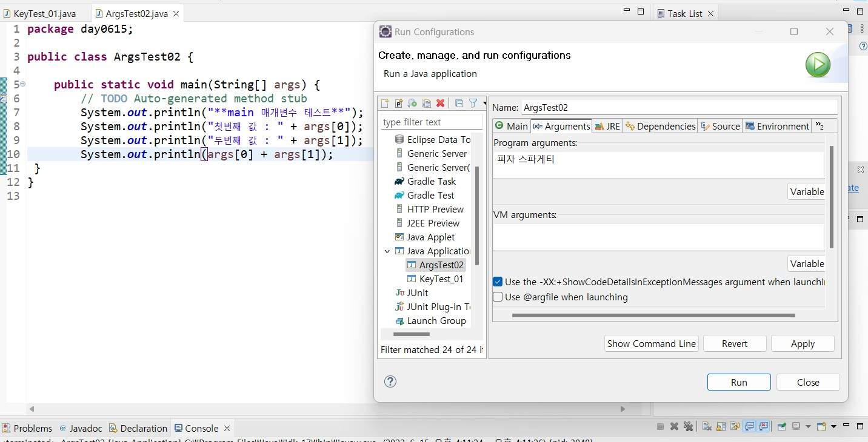
Task: Toggle console word wrap
Action: coord(735,426)
